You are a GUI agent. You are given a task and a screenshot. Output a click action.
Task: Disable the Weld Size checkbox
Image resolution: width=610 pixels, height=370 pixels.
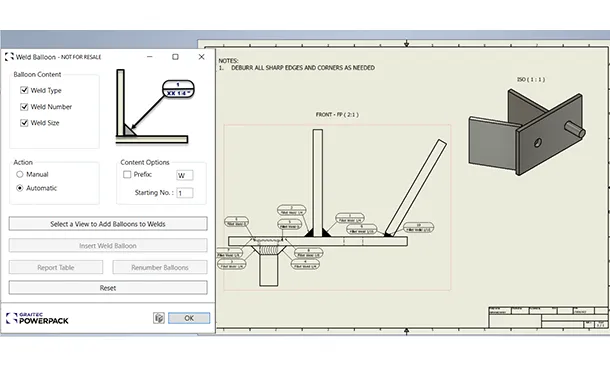[24, 123]
